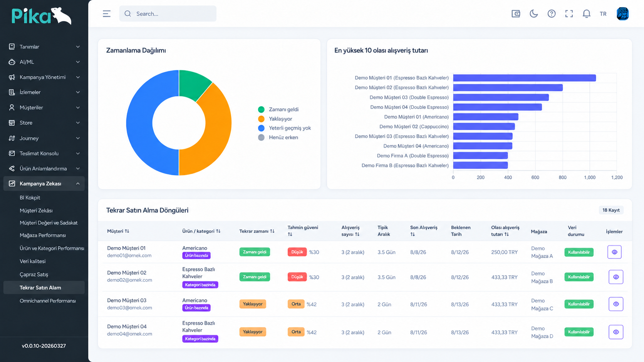Collapse the Kampanya Zekası section
Viewport: 644px width, 362px height.
pyautogui.click(x=44, y=184)
